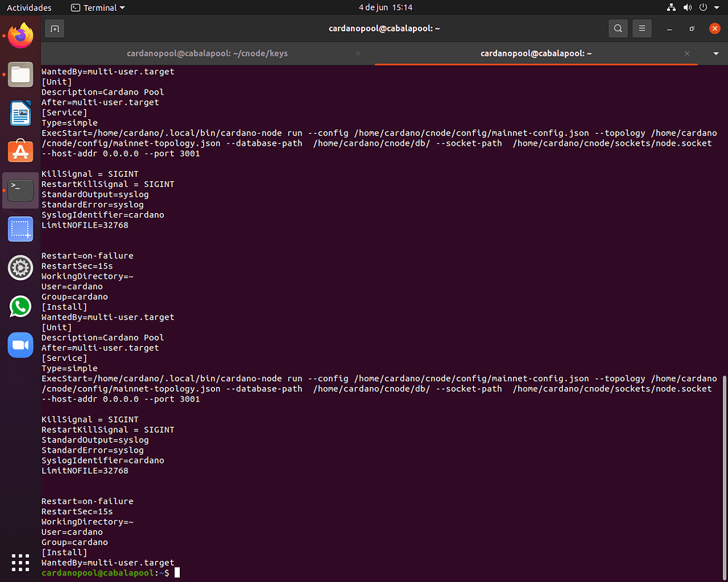The width and height of the screenshot is (728, 582).
Task: Click the network status icon
Action: 671,7
